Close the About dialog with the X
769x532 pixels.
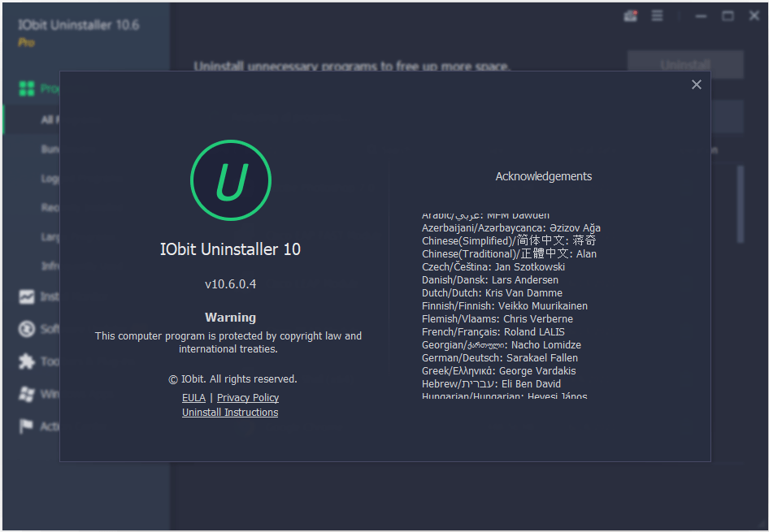(x=697, y=84)
